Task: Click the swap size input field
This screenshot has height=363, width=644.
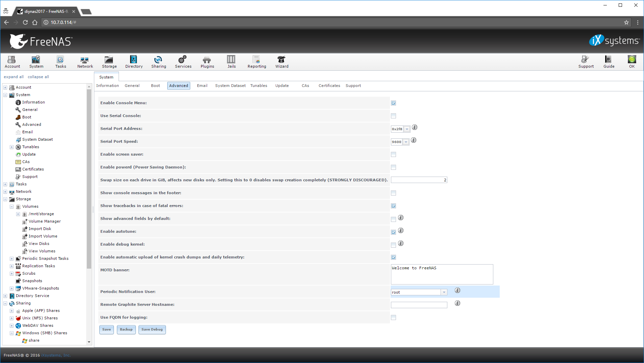Action: [419, 180]
